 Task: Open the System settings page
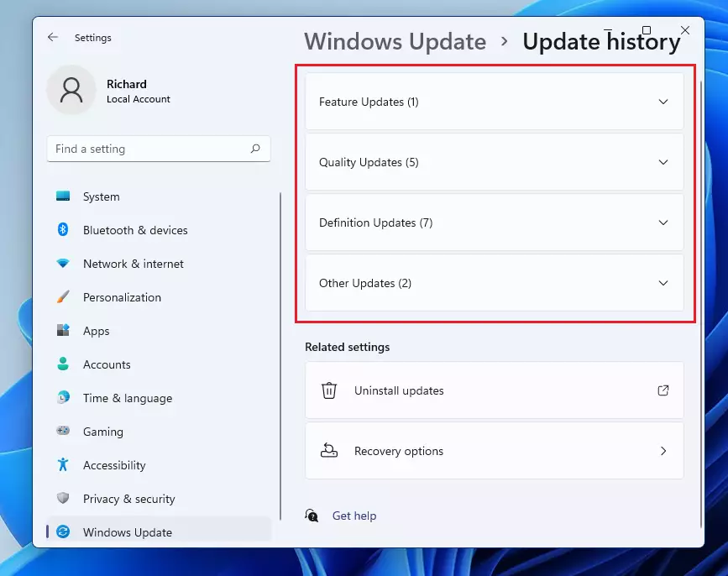pos(159,196)
